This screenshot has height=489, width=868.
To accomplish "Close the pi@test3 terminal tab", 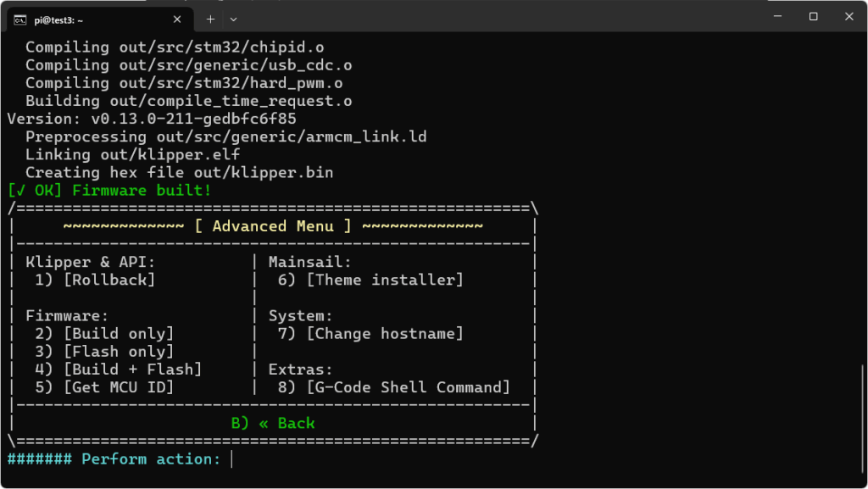I will coord(177,19).
